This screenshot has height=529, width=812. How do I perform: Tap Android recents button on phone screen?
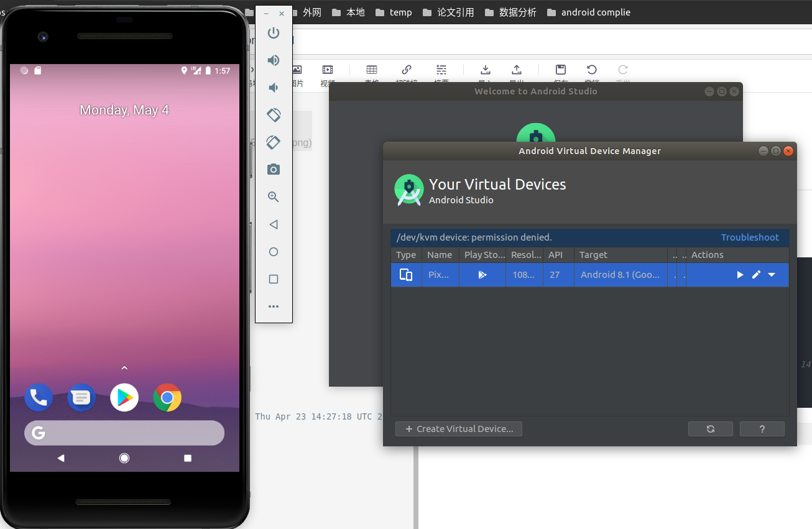188,458
